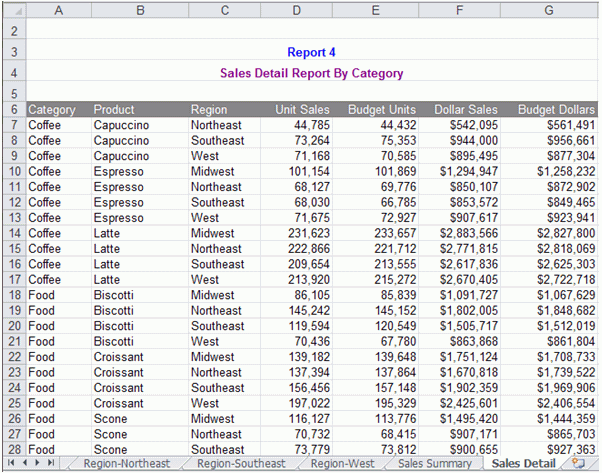
Task: Click the Report 4 title cell
Action: coord(312,53)
